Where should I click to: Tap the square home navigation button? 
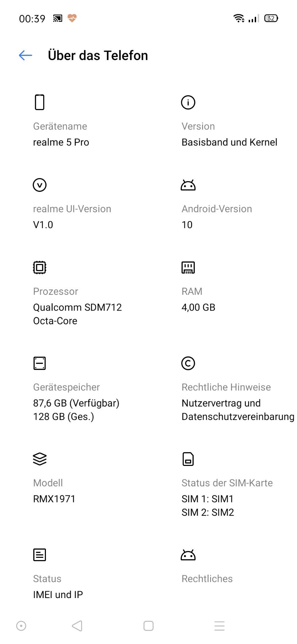(x=148, y=626)
